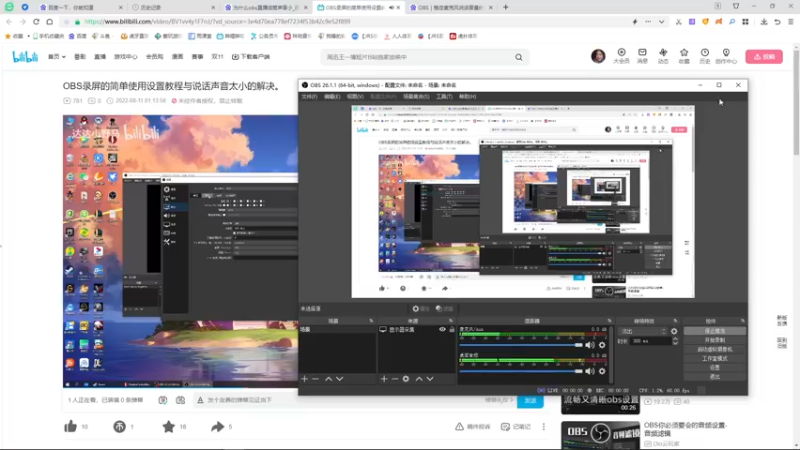Reload the browser page
The height and width of the screenshot is (450, 800).
coord(36,22)
